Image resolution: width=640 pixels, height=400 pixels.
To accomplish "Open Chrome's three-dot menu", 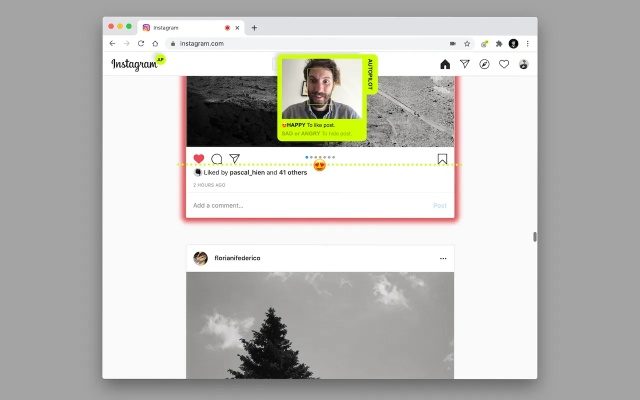I will [527, 44].
